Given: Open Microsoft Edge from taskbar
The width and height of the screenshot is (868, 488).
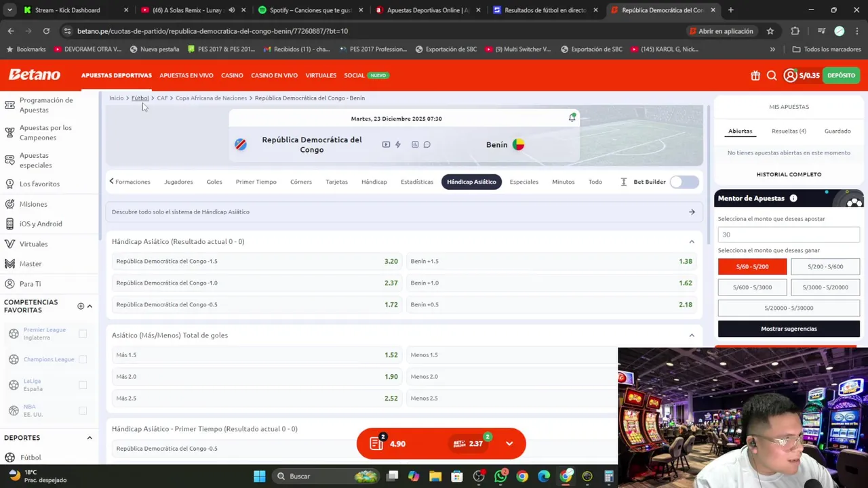Looking at the screenshot, I should click(x=544, y=476).
